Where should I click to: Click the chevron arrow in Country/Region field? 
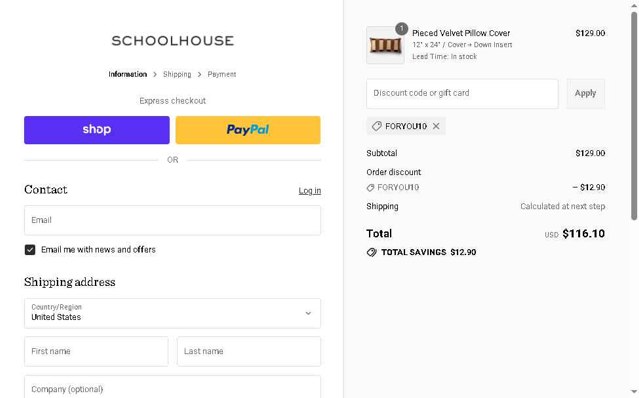pyautogui.click(x=308, y=313)
